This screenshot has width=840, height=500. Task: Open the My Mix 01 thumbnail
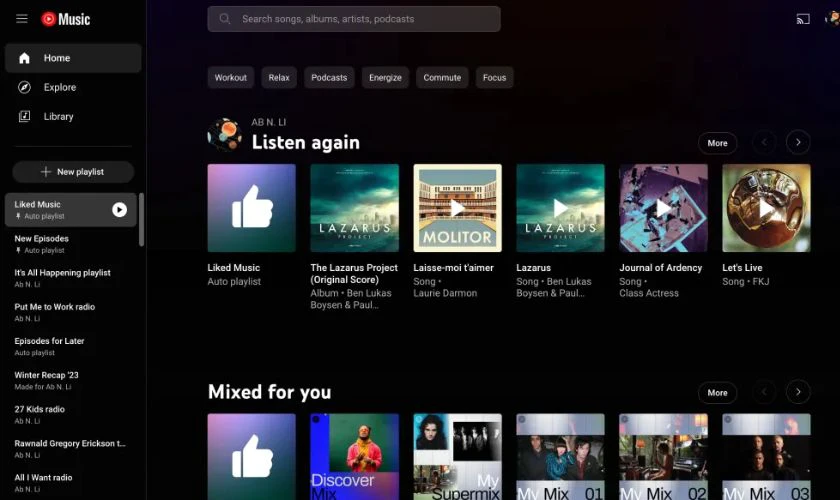coord(560,457)
